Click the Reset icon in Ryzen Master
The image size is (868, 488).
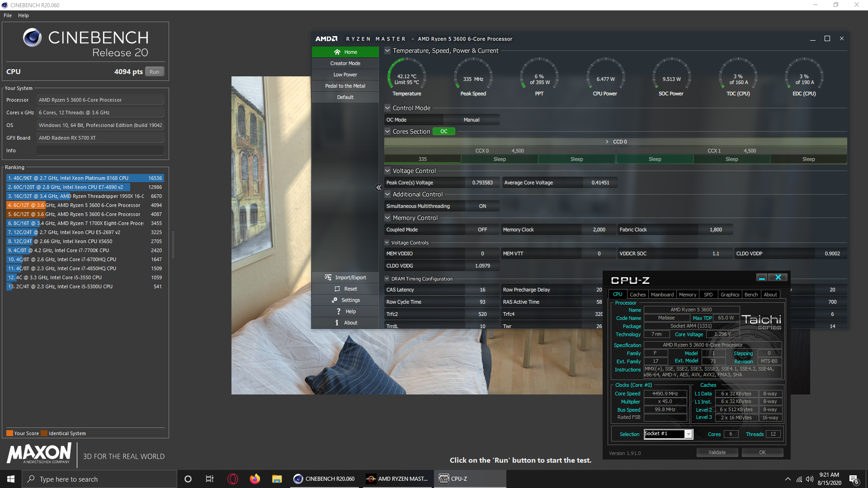[337, 289]
